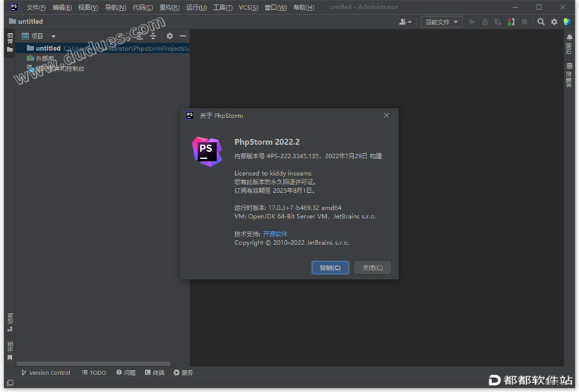The image size is (579, 392).
Task: Click the Debug bug icon
Action: tap(485, 22)
